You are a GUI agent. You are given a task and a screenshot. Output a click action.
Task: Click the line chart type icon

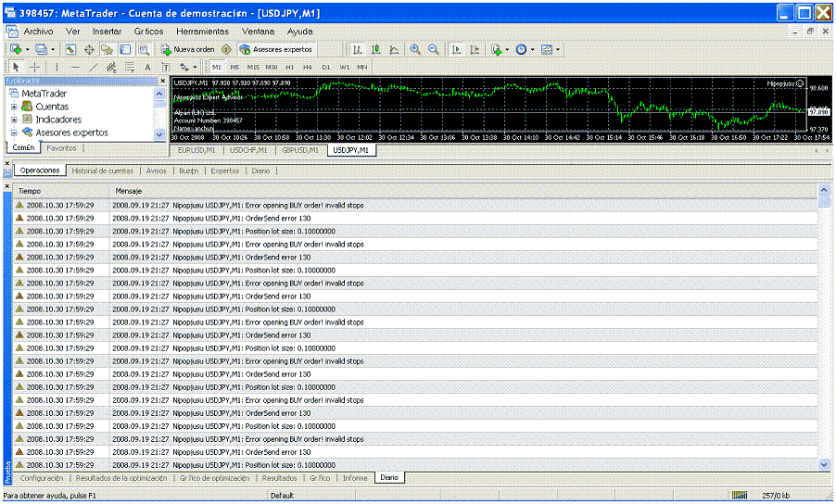point(394,49)
